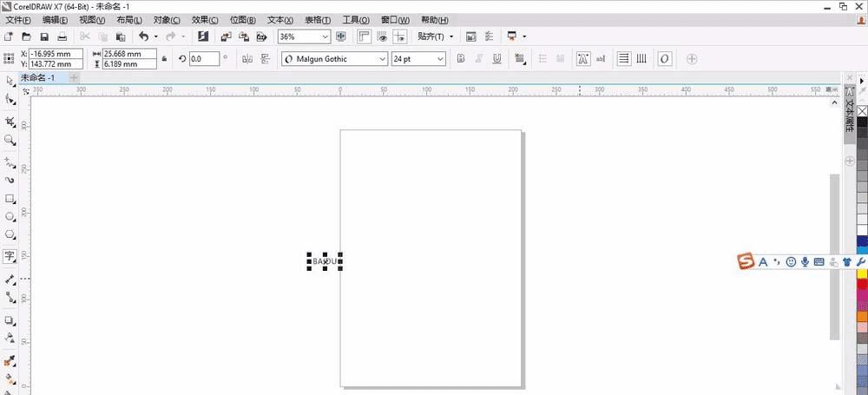Toggle Underline text formatting
Viewport: 868px width, 395px height.
coord(497,59)
